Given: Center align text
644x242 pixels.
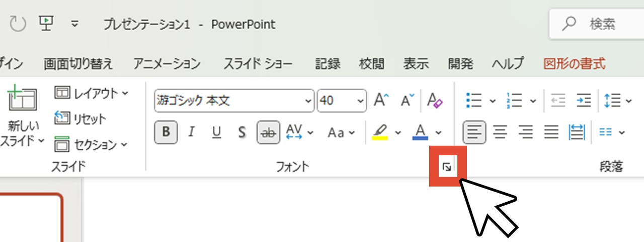Looking at the screenshot, I should tap(500, 132).
